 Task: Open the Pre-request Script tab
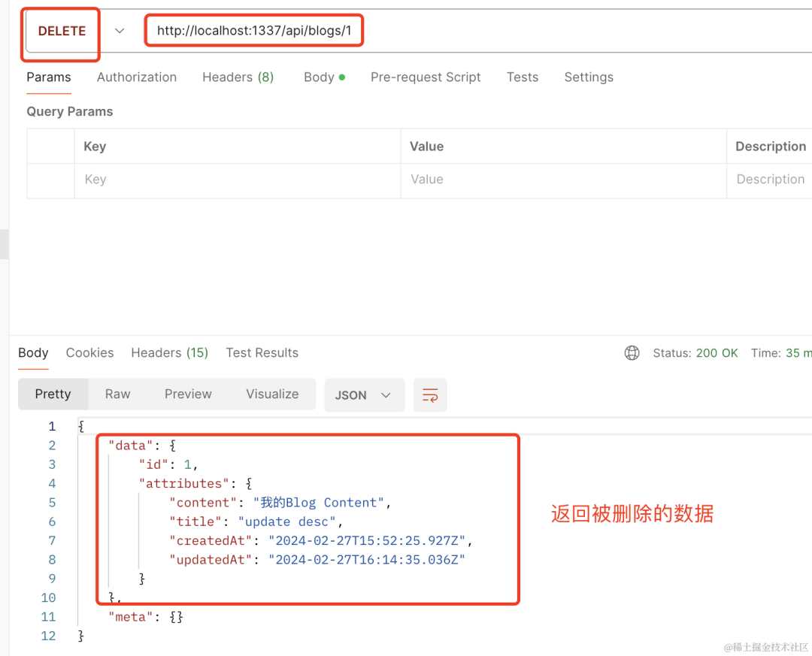[x=425, y=77]
